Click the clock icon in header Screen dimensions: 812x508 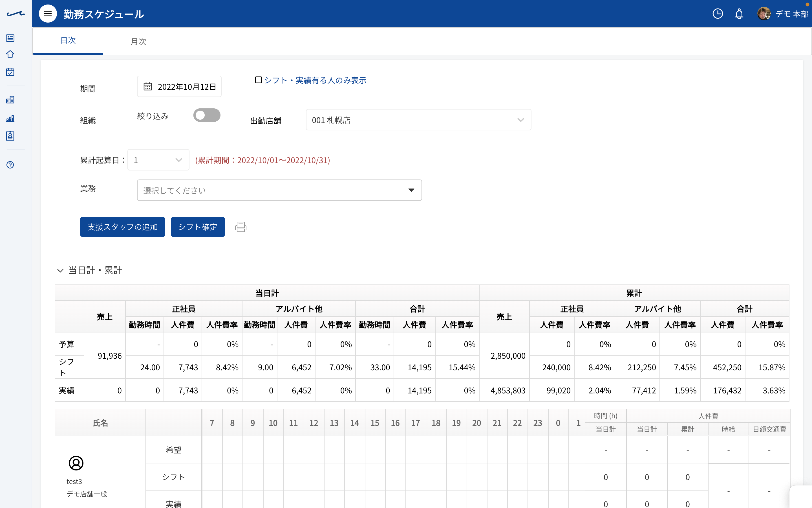(x=717, y=14)
